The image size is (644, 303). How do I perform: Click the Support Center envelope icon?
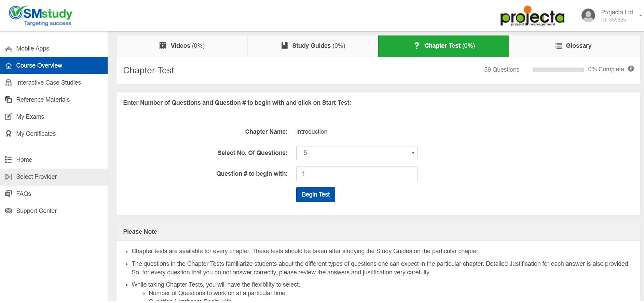(x=9, y=211)
